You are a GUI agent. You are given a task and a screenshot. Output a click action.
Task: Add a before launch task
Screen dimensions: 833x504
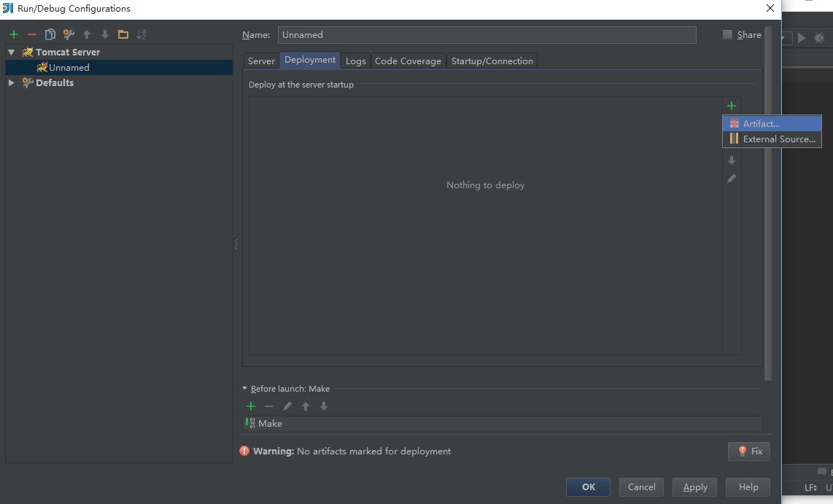(x=251, y=406)
